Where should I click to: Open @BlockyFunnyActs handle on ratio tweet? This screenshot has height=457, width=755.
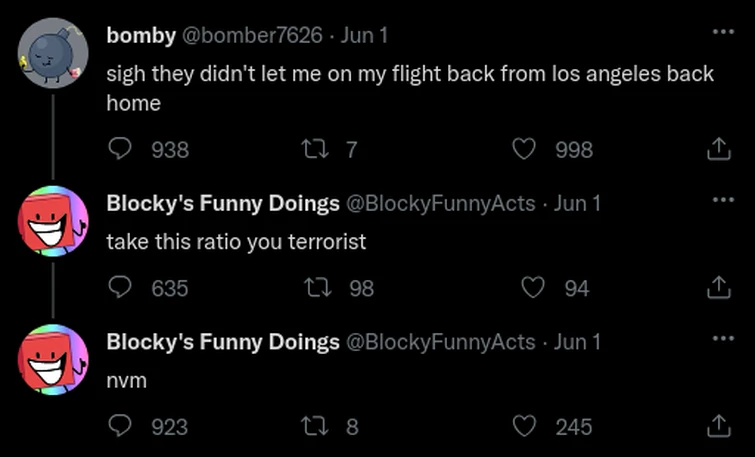point(440,203)
